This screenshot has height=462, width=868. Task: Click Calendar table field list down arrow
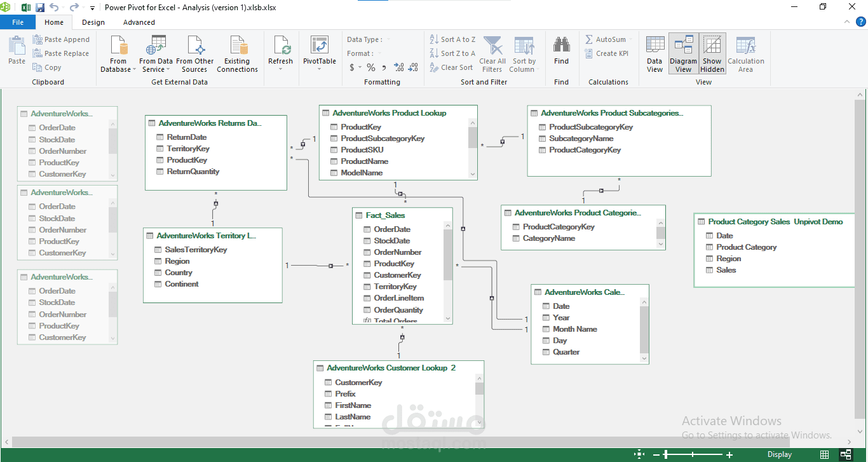644,359
